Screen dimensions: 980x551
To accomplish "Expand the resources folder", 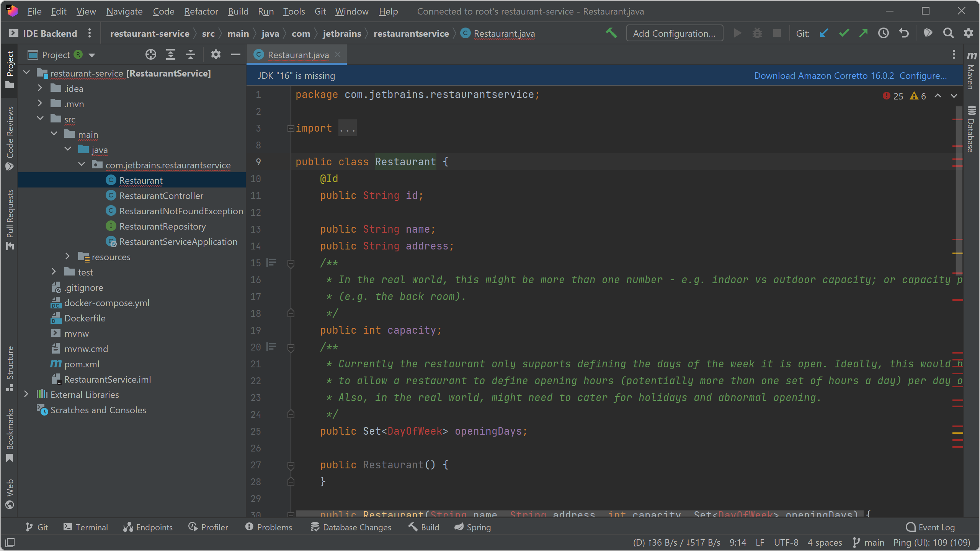I will click(68, 256).
